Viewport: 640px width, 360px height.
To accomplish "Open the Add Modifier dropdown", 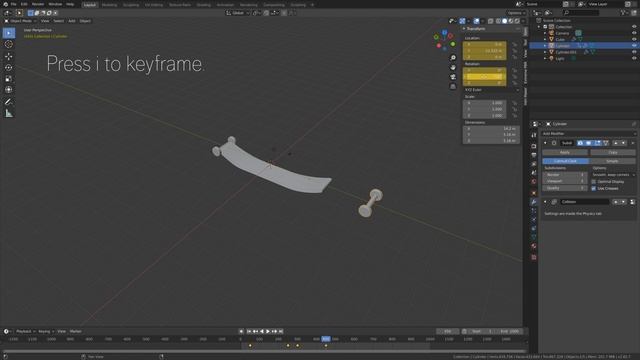I will tap(589, 133).
